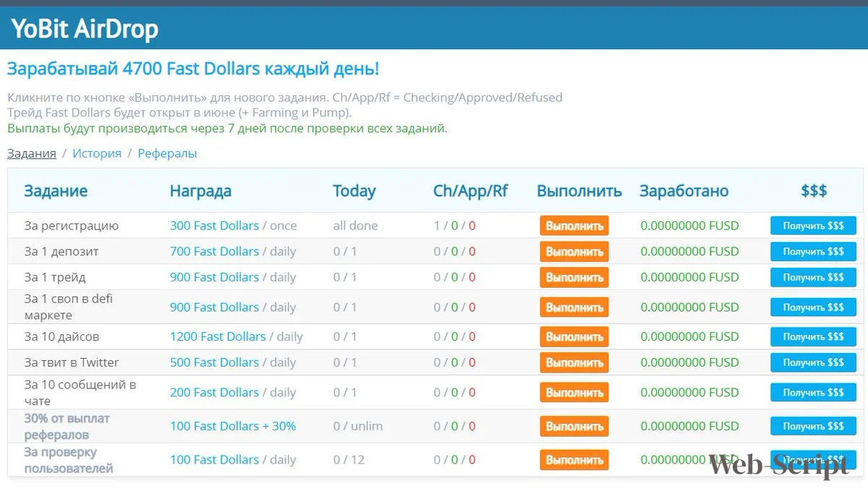The height and width of the screenshot is (489, 868).
Task: Open the Задания tab
Action: 32,153
